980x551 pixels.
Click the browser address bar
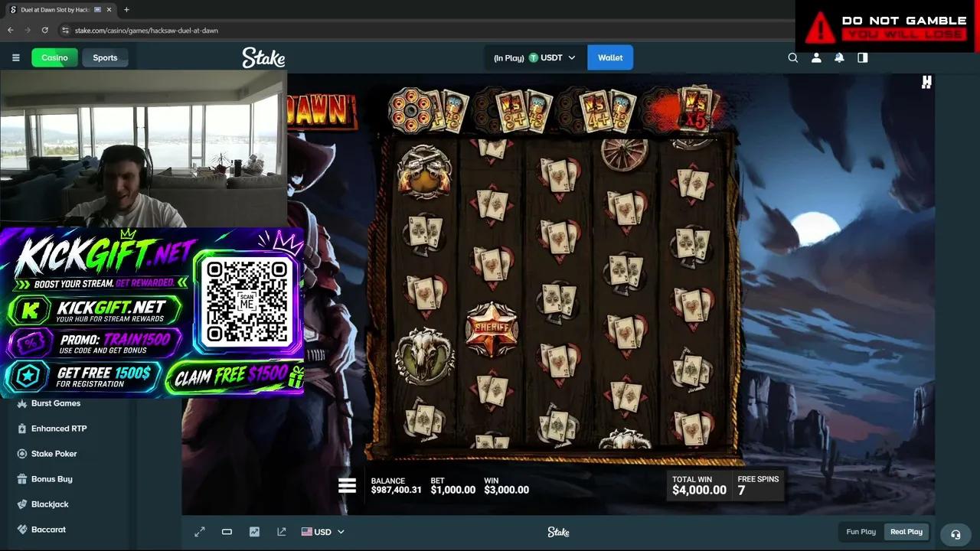[x=429, y=30]
